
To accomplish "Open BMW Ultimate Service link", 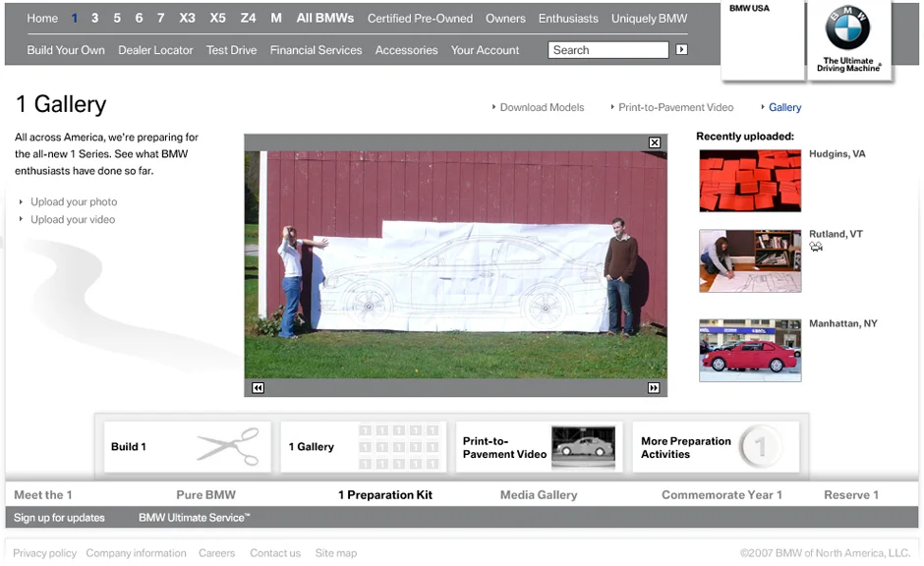I will pos(194,517).
